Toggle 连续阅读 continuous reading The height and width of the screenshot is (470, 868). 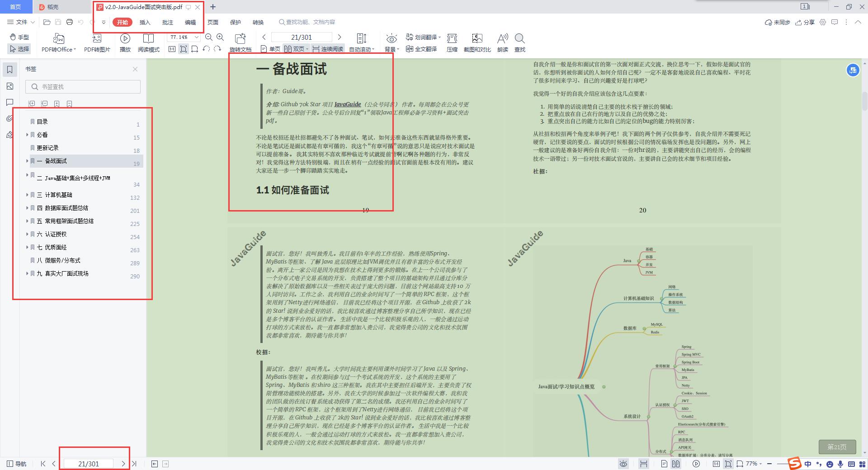click(x=328, y=49)
